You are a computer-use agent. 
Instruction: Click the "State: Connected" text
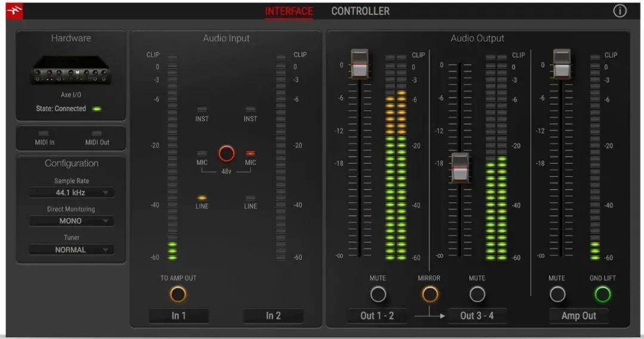(x=61, y=109)
